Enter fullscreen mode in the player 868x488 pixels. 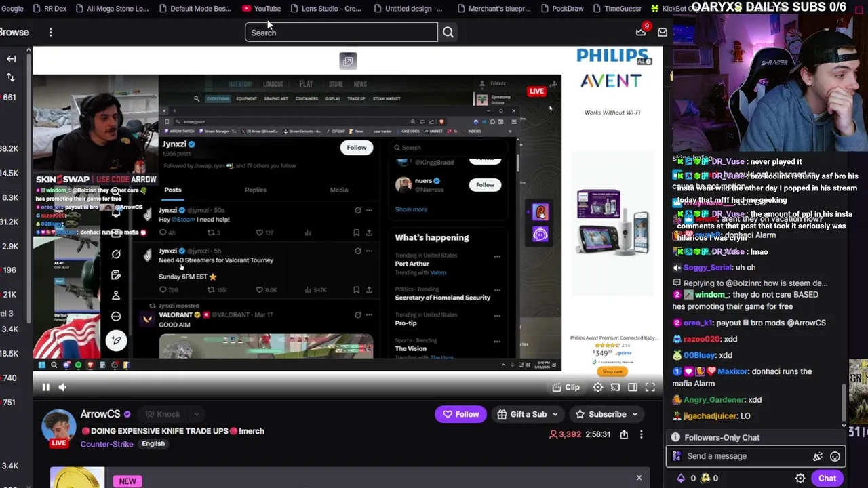coord(650,387)
